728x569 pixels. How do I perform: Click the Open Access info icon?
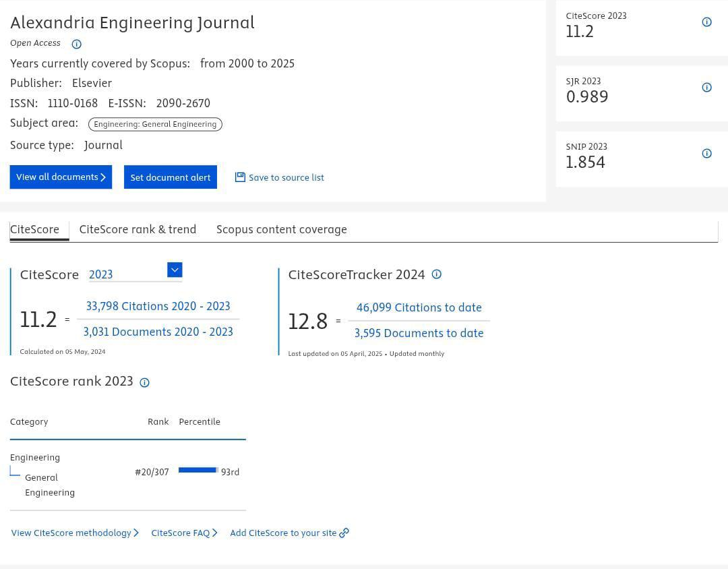76,44
